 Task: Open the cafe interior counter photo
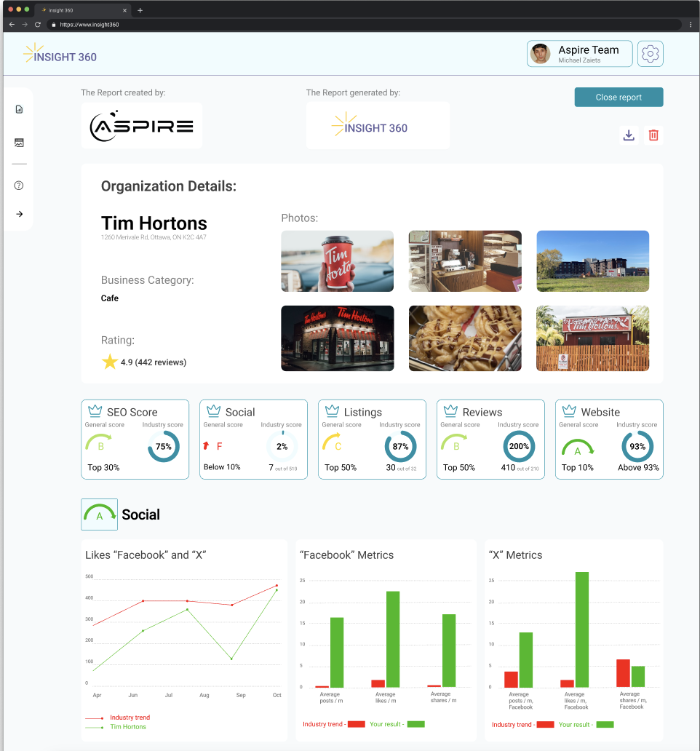pos(465,261)
